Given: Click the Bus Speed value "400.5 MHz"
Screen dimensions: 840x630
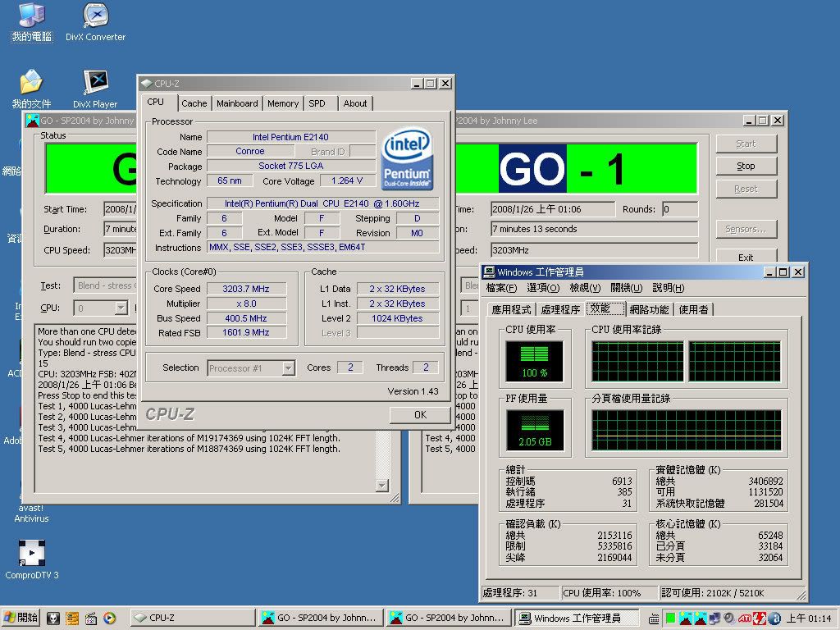Looking at the screenshot, I should 246,318.
